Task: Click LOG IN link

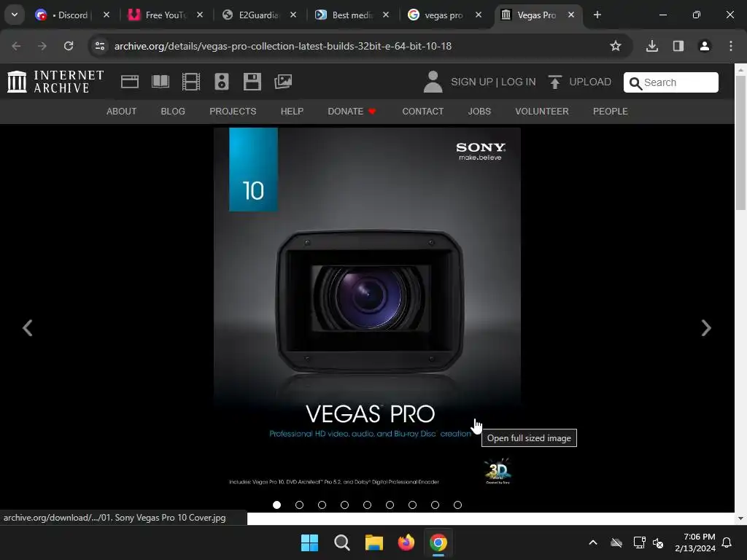Action: click(519, 82)
